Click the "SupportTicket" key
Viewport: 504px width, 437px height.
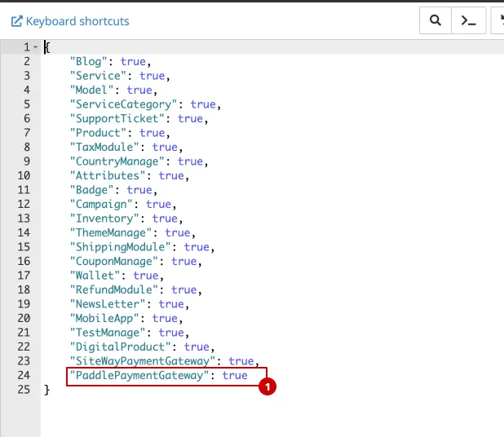click(x=117, y=118)
